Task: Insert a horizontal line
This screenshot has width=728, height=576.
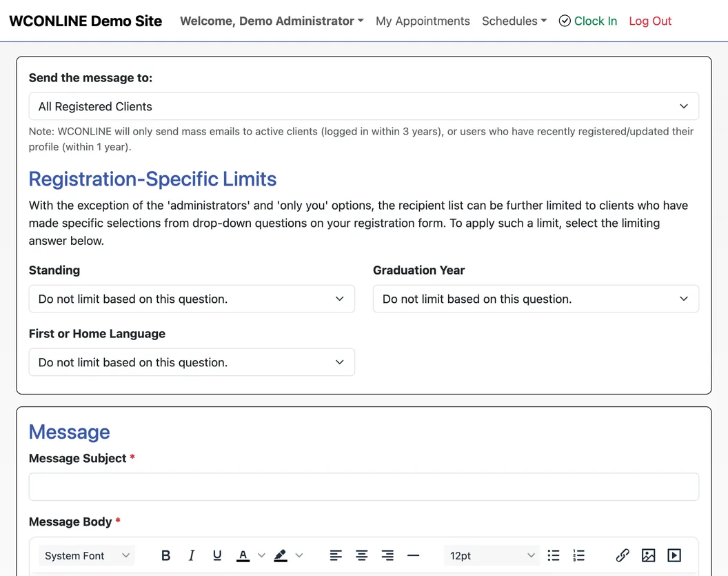Action: 413,555
